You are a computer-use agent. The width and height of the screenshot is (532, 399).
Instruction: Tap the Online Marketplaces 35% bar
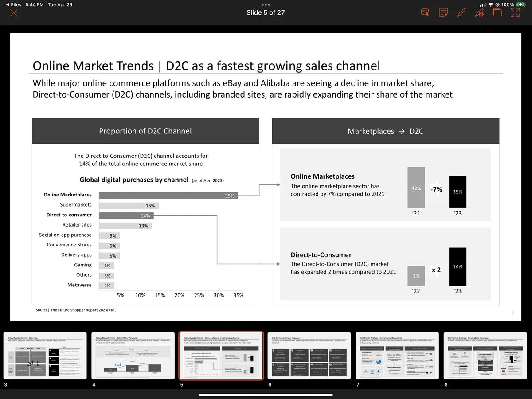pos(168,195)
